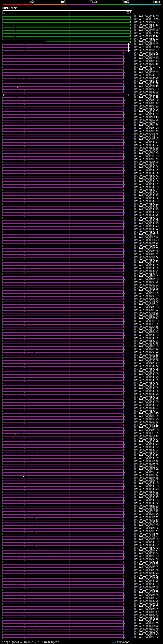The width and height of the screenshot is (163, 644).
Task: Select label UniRef100_Q65028
Action: coord(146,72)
